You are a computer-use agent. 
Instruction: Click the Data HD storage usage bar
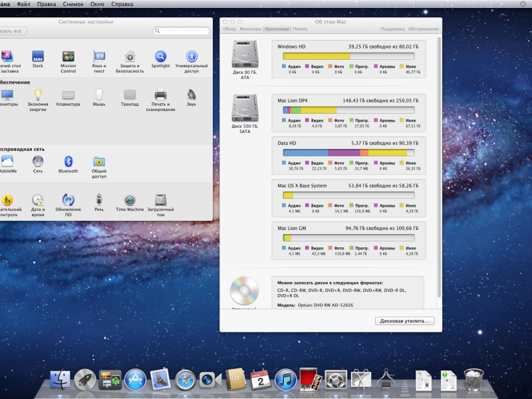[x=348, y=153]
